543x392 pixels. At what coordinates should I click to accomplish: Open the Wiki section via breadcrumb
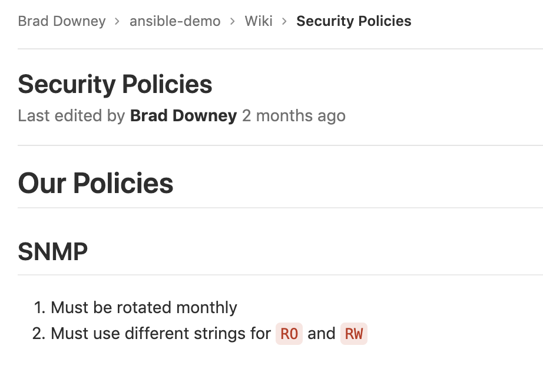[258, 21]
